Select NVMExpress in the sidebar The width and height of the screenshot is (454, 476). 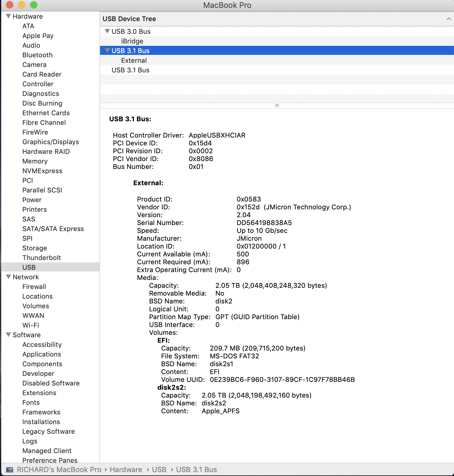coord(43,171)
